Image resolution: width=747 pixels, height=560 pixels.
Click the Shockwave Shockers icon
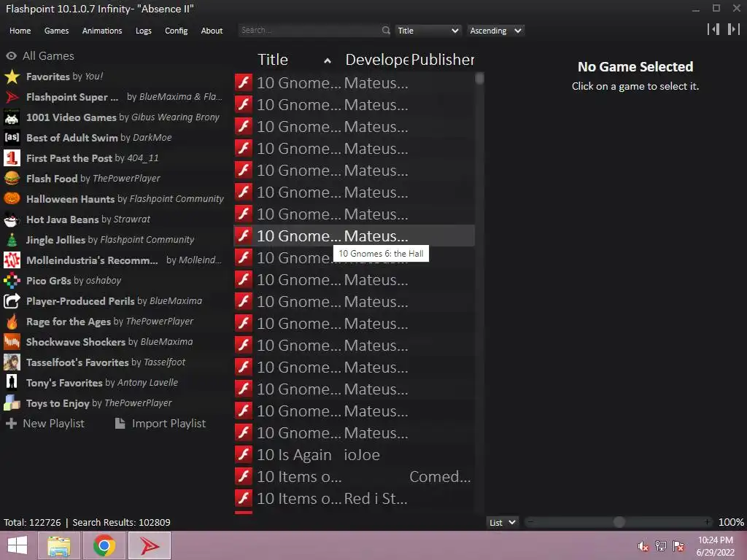[12, 341]
